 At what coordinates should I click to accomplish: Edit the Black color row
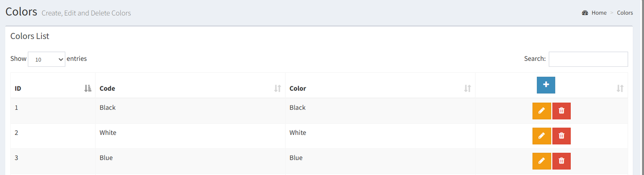click(x=542, y=111)
